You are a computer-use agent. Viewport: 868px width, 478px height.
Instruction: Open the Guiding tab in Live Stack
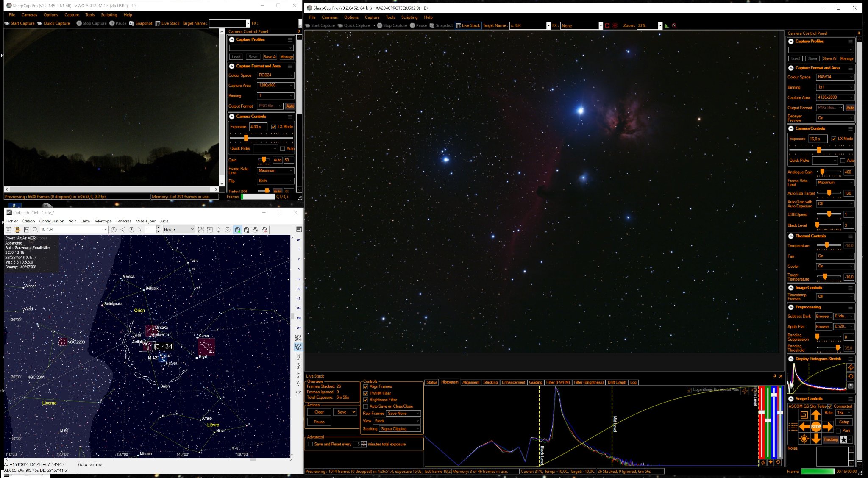[536, 382]
